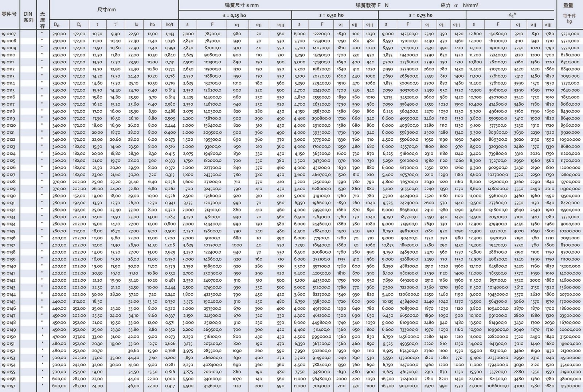Click the De column header
Viewport: 583px width, 392px height.
tap(56, 25)
